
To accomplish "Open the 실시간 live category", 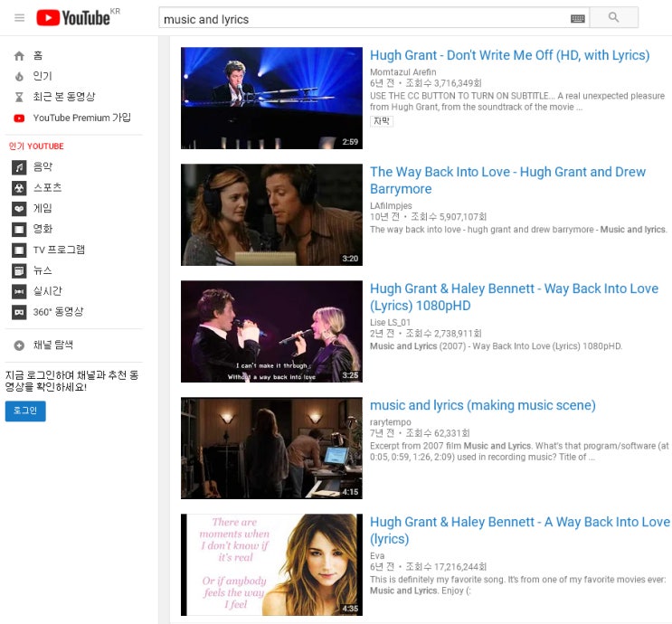I will (x=48, y=291).
